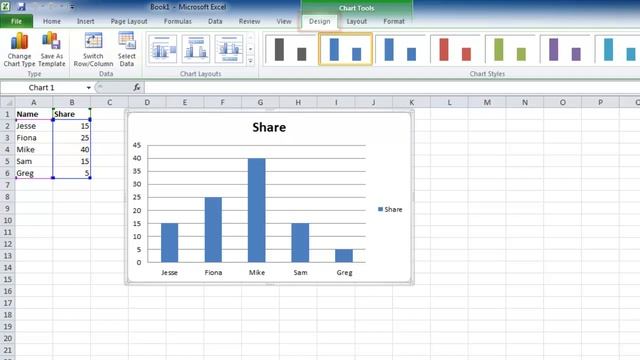Click the Insert Function fx button
Screen dimensions: 640x360
(x=137, y=87)
